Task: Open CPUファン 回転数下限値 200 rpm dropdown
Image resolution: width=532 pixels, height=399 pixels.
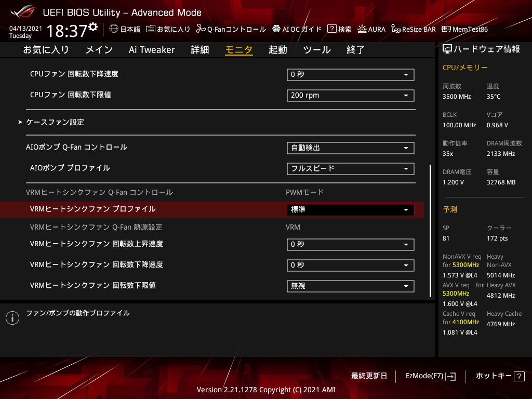Action: 351,96
